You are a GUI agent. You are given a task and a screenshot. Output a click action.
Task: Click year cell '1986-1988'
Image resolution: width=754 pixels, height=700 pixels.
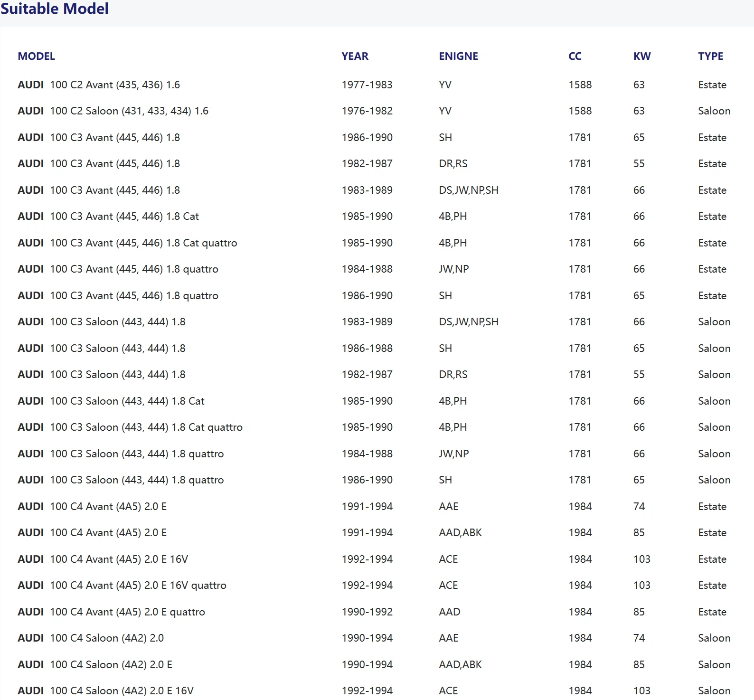(x=367, y=348)
